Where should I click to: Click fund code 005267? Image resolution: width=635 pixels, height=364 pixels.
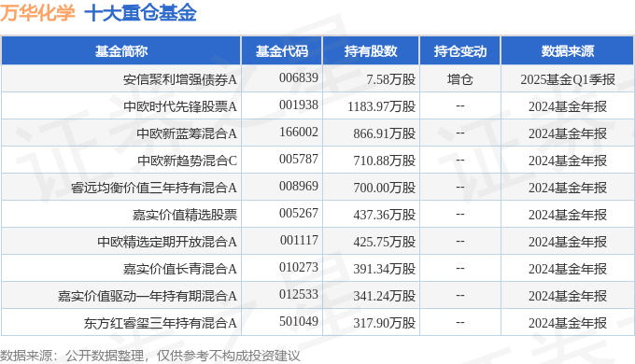click(x=299, y=214)
